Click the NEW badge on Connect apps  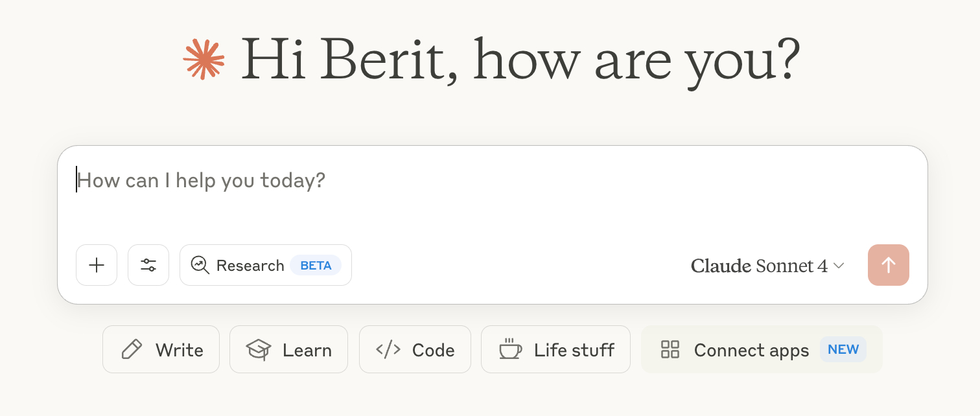click(x=843, y=349)
